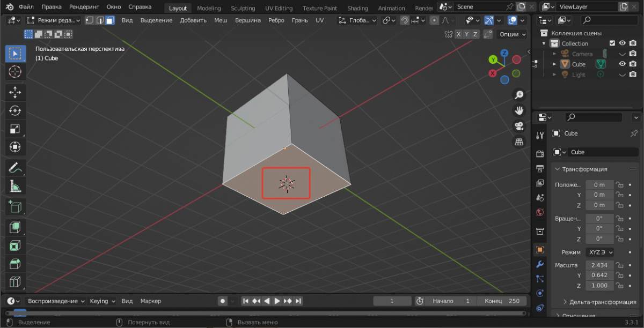The height and width of the screenshot is (328, 644).
Task: Click the pan hand viewport icon
Action: [519, 110]
